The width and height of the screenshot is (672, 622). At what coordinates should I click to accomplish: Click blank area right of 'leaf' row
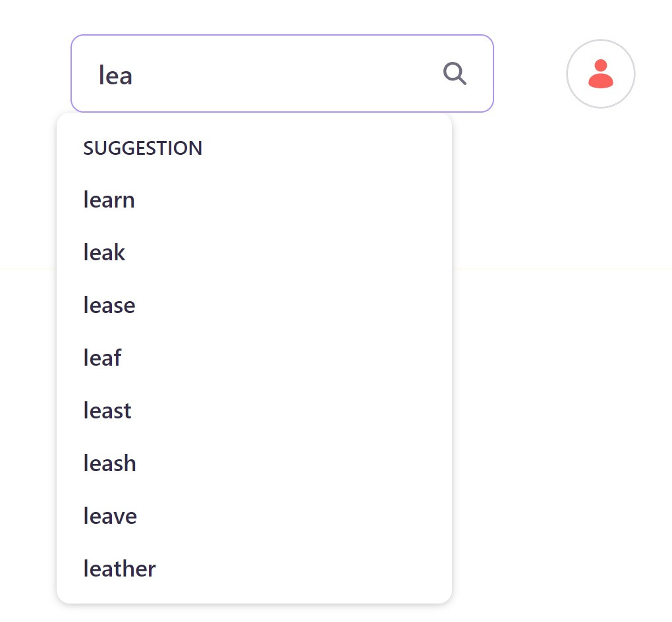[x=283, y=358]
